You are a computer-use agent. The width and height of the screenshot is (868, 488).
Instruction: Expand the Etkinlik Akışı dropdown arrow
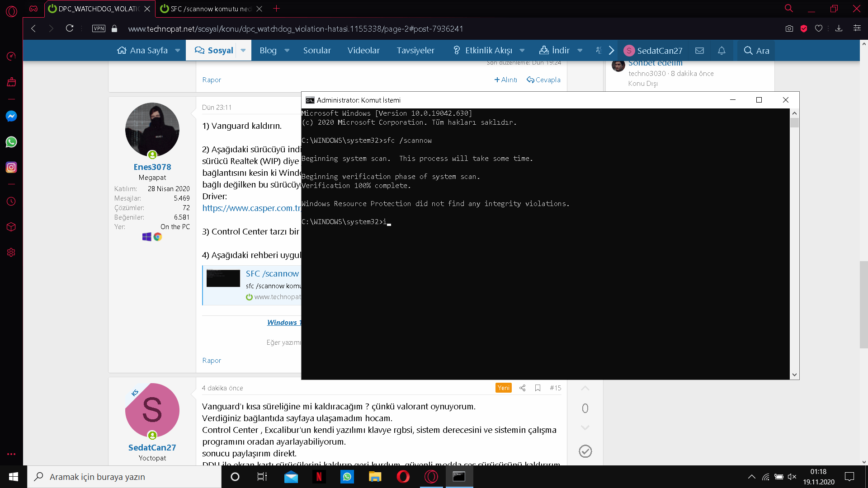pos(522,51)
